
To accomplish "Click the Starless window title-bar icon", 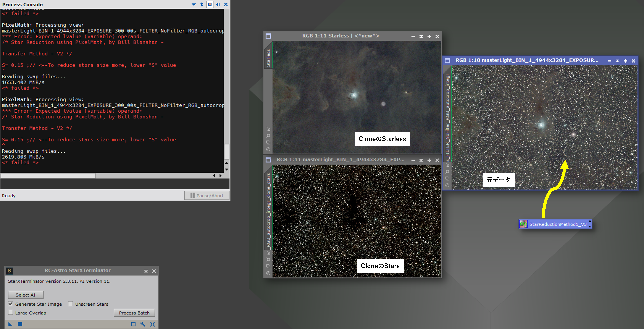I will pyautogui.click(x=268, y=36).
